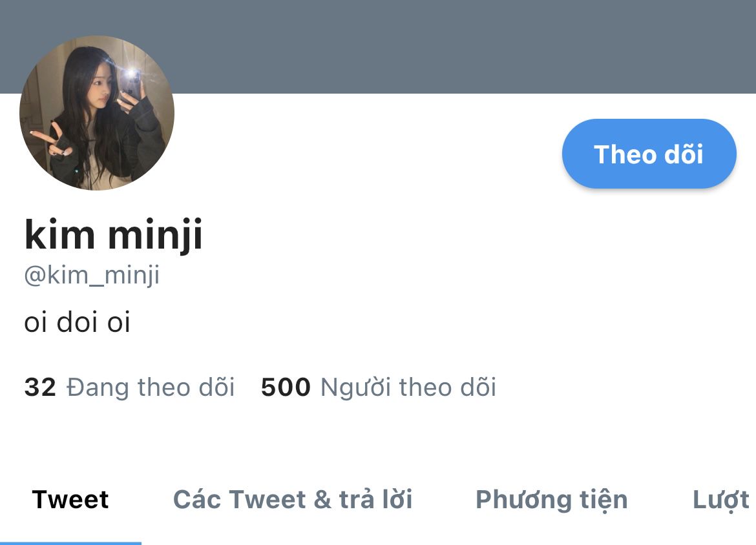Tap the phone in the avatar photo
The width and height of the screenshot is (756, 545).
131,83
